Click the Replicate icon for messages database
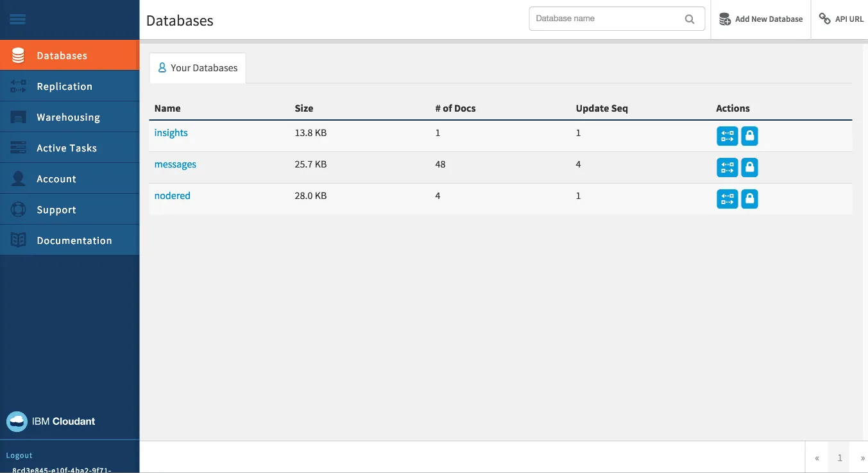Image resolution: width=868 pixels, height=473 pixels. [727, 168]
